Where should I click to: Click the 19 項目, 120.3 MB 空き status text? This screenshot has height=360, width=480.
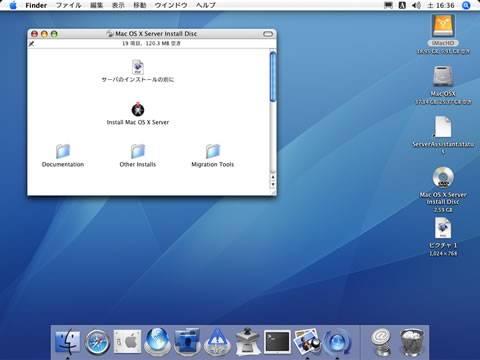click(151, 43)
